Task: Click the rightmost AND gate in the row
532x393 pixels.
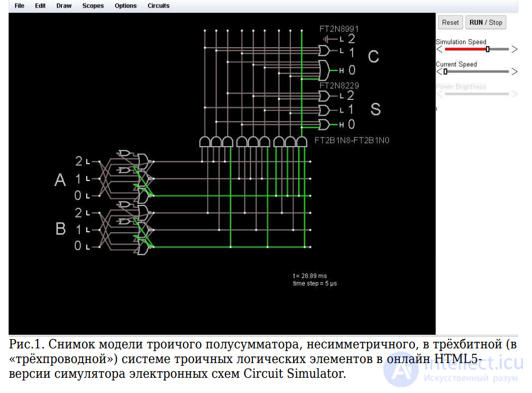Action: tap(302, 142)
